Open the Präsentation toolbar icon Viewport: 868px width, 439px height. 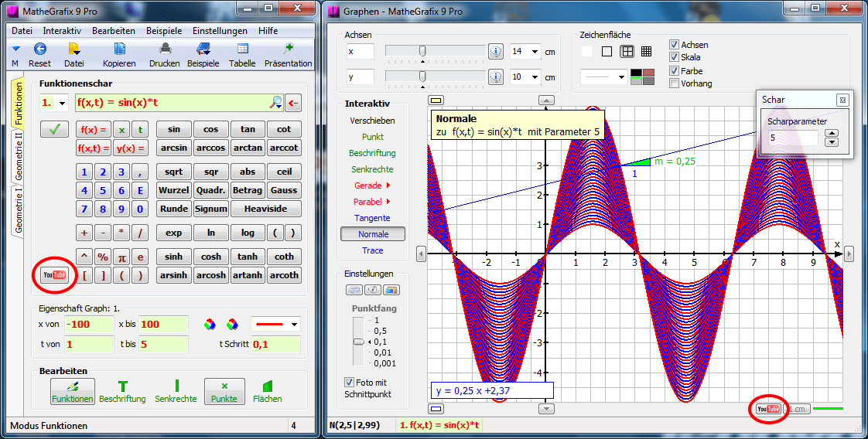pos(289,49)
